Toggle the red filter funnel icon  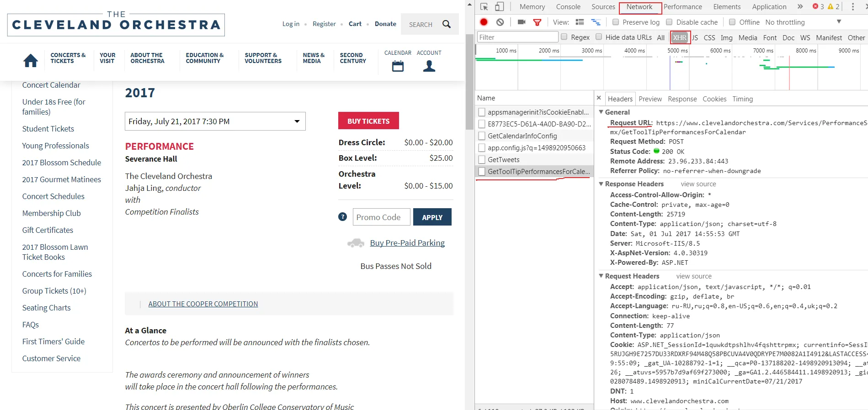(538, 22)
